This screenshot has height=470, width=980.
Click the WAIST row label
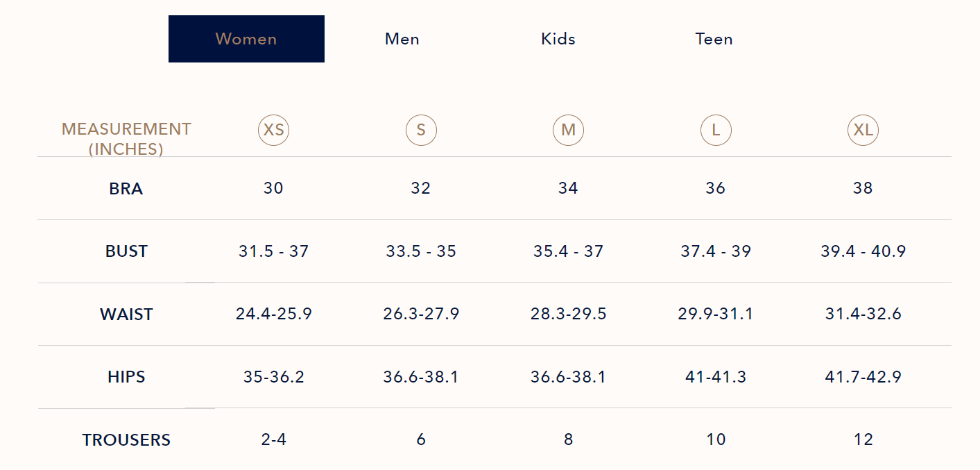[126, 314]
